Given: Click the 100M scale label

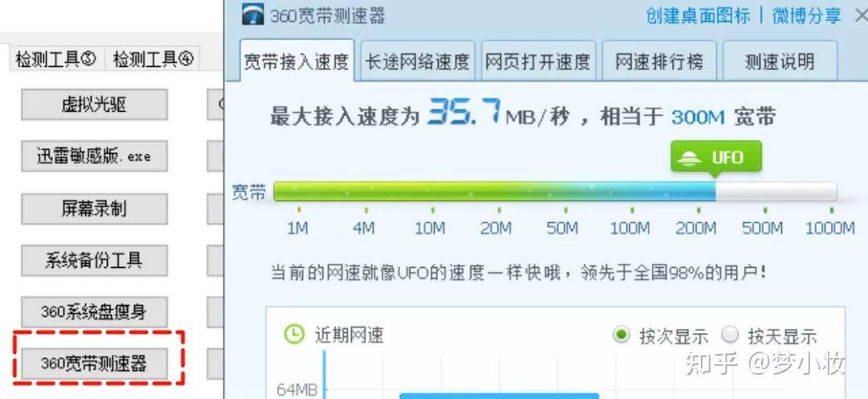Looking at the screenshot, I should coord(630,228).
